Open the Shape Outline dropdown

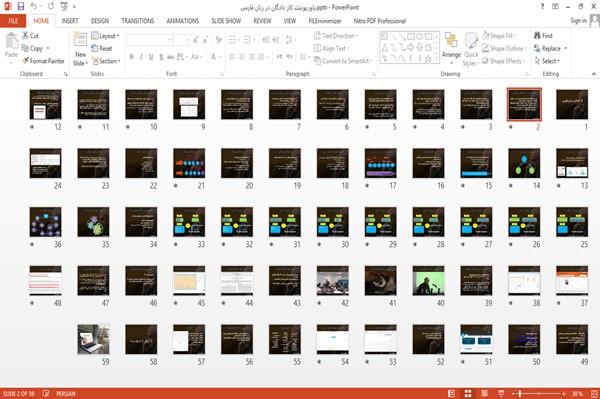pos(504,48)
